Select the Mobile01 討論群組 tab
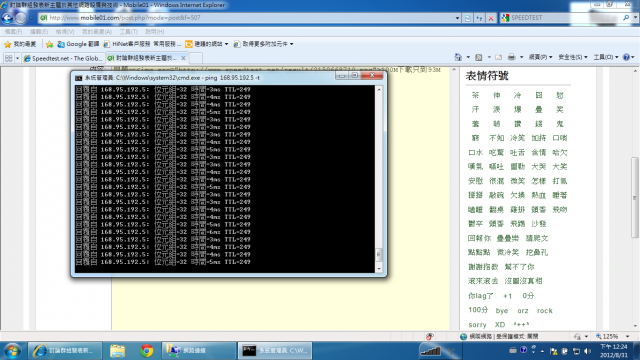Viewport: 640px width, 360px height. click(143, 58)
